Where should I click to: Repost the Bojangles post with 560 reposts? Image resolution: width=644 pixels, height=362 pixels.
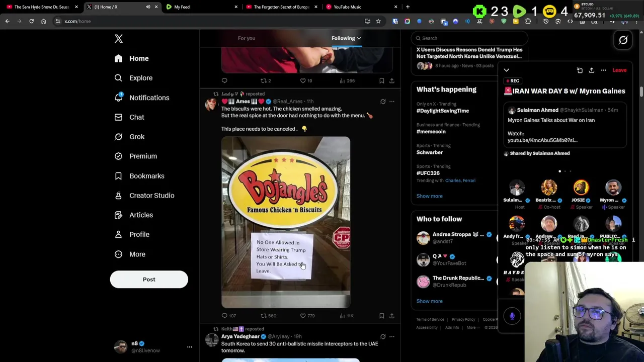pyautogui.click(x=268, y=316)
